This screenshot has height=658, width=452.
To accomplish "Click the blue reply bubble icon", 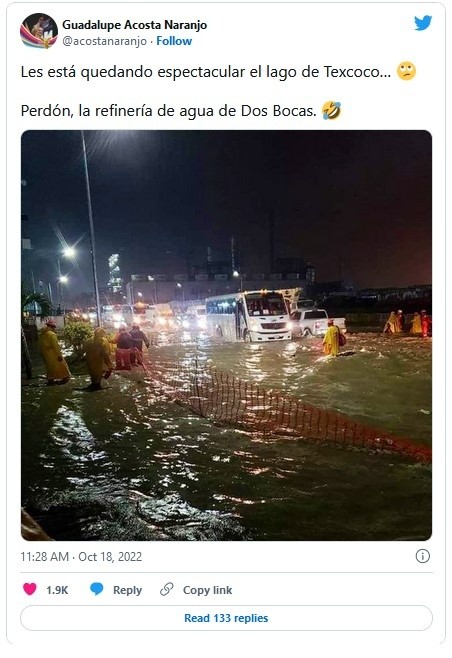I will [97, 589].
